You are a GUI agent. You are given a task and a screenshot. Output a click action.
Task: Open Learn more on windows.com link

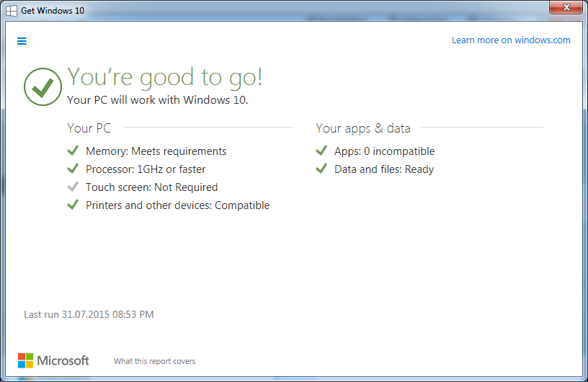pos(511,40)
